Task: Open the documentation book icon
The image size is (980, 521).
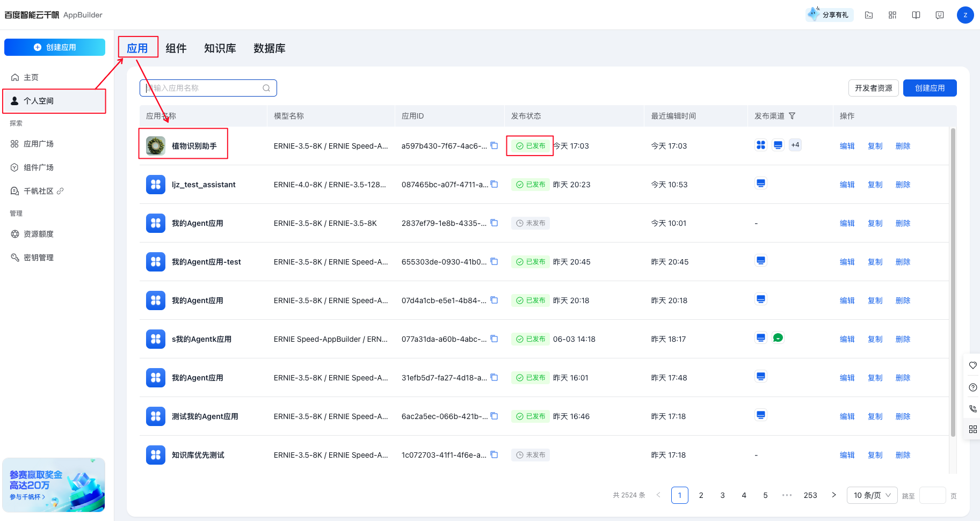Action: pos(916,15)
